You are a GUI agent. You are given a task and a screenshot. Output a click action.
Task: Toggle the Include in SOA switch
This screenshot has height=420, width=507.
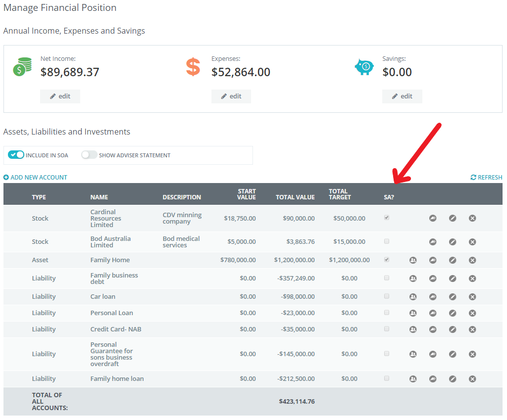click(16, 155)
